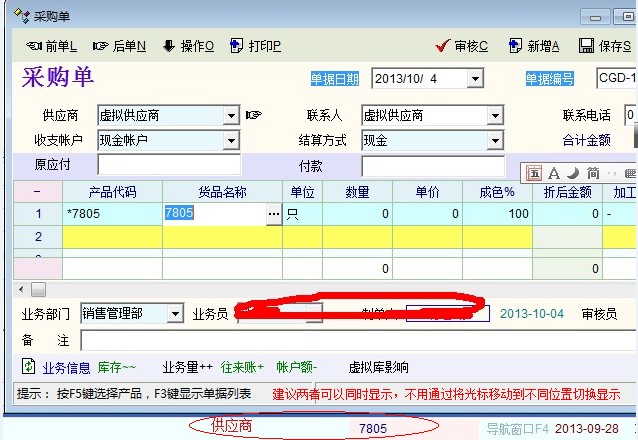Click the 往来账+ link

242,367
